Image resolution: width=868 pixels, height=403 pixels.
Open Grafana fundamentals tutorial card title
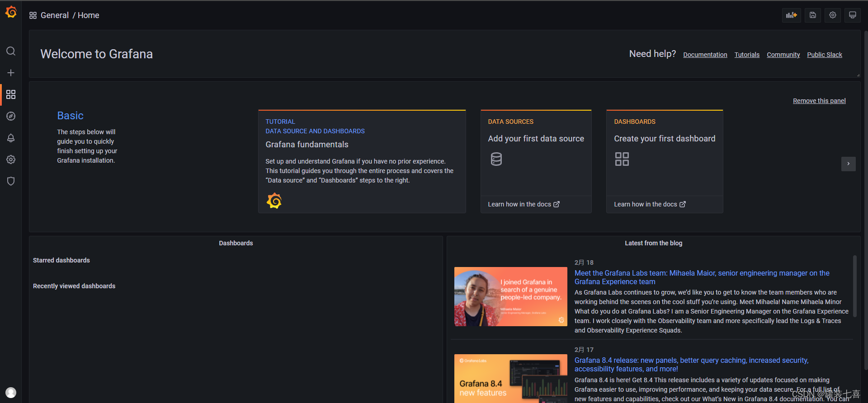tap(307, 145)
